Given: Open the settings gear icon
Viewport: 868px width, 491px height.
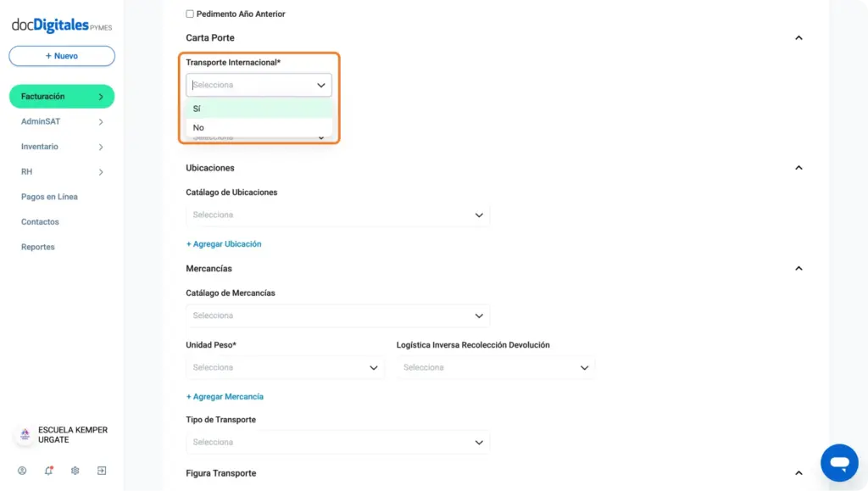Looking at the screenshot, I should pyautogui.click(x=75, y=471).
